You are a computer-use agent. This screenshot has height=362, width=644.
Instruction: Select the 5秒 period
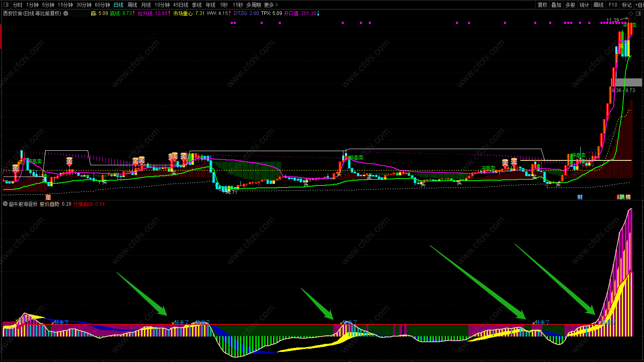click(x=224, y=5)
